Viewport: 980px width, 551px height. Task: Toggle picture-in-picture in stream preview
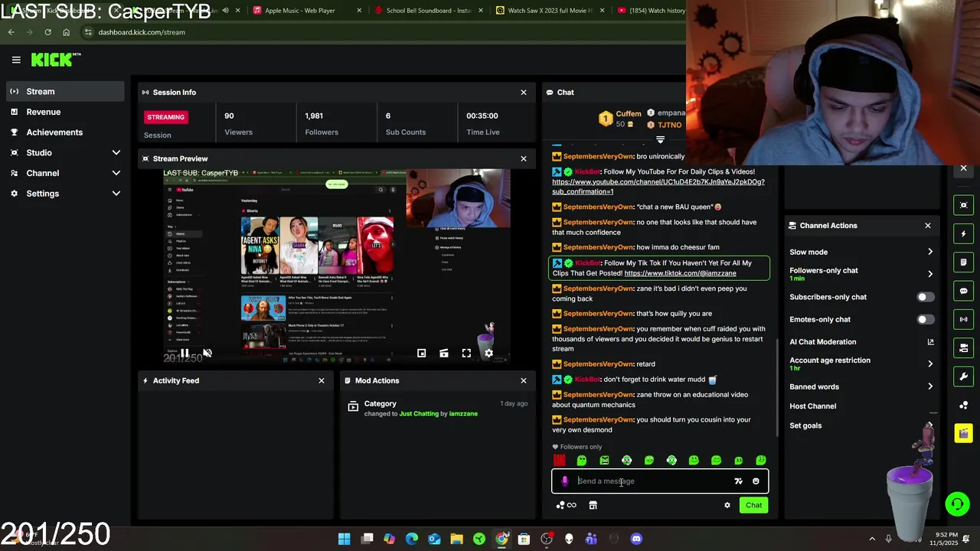click(421, 353)
